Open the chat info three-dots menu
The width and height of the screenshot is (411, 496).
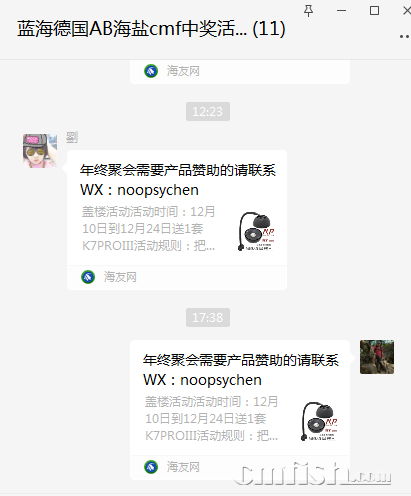pos(404,36)
